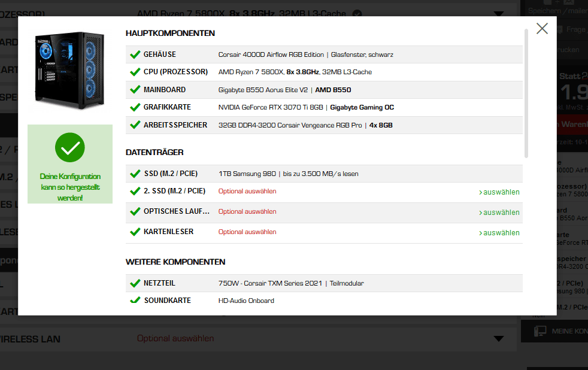Image resolution: width=588 pixels, height=370 pixels.
Task: Click the checkmark beside 2. SSD (M.2 / PCIE)
Action: tap(135, 192)
